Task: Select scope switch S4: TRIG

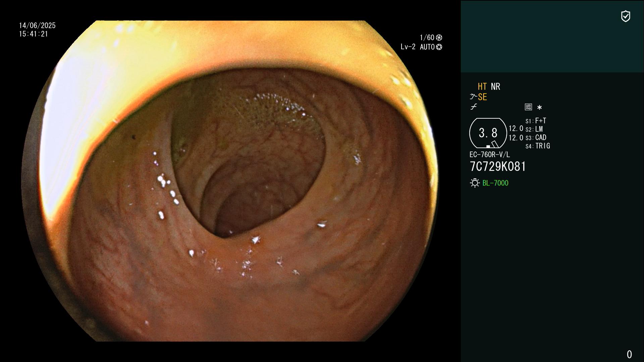Action: pos(538,146)
